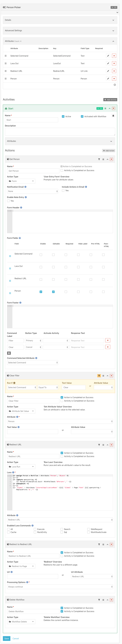Delete the Redirect URL attribute row
This screenshot has width=122, height=644.
tap(114, 71)
